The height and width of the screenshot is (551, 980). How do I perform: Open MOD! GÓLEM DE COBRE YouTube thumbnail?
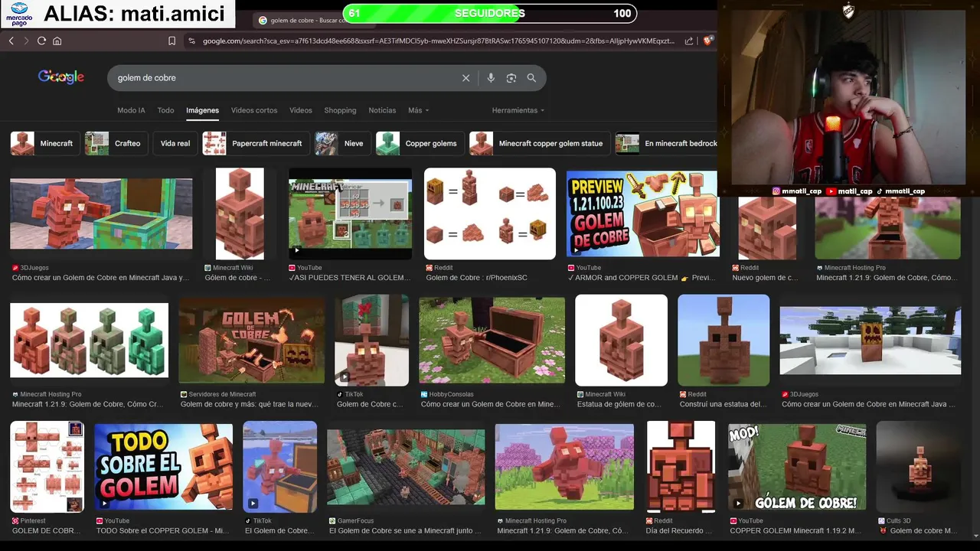pos(797,467)
